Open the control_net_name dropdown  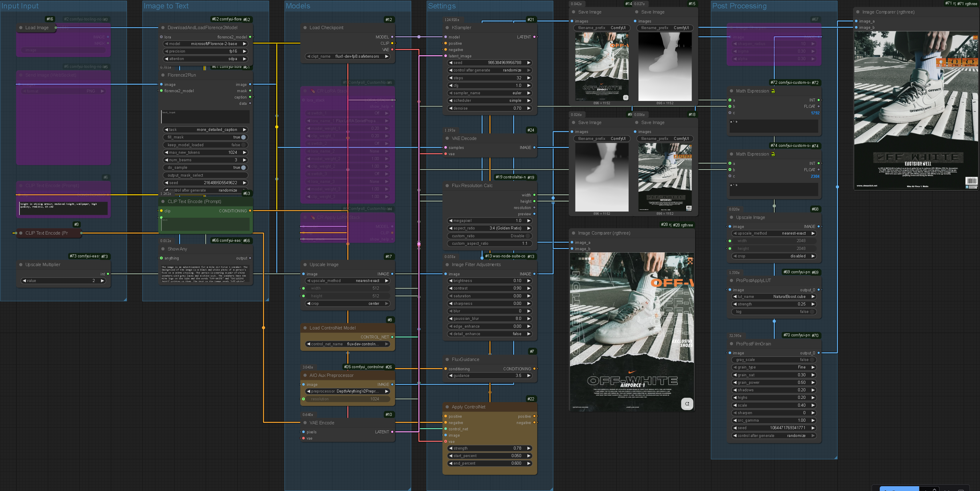point(347,344)
